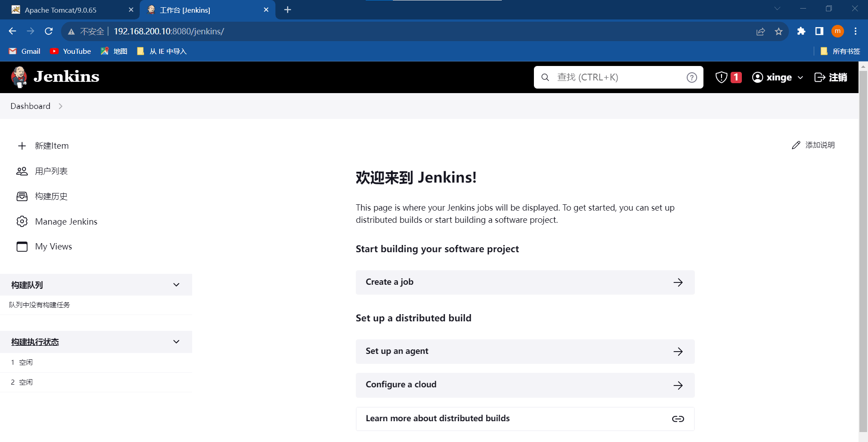Bookmark this page with star icon
This screenshot has height=442, width=868.
(778, 32)
